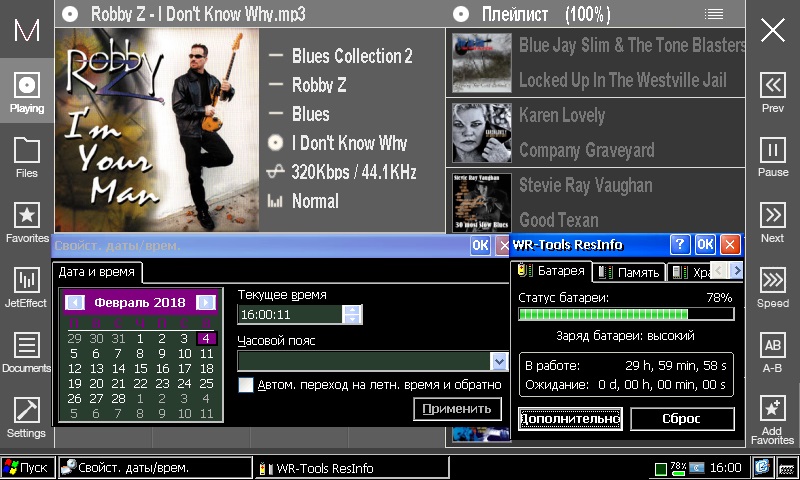This screenshot has height=480, width=800.
Task: Confirm ResInfo with OK button
Action: tap(705, 245)
